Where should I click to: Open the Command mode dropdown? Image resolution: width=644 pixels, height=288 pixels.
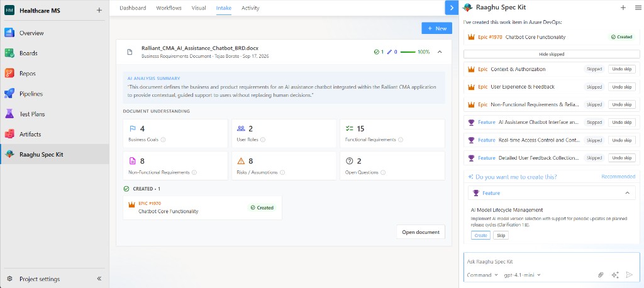click(482, 275)
